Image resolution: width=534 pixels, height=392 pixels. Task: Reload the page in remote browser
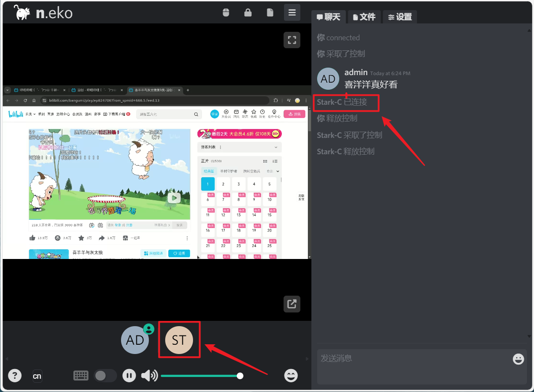(x=26, y=100)
